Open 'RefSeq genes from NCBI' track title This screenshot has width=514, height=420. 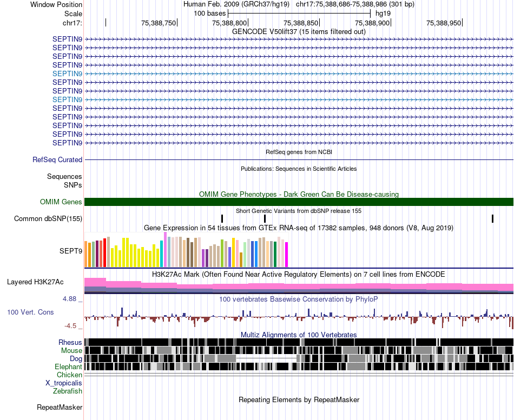(x=299, y=152)
